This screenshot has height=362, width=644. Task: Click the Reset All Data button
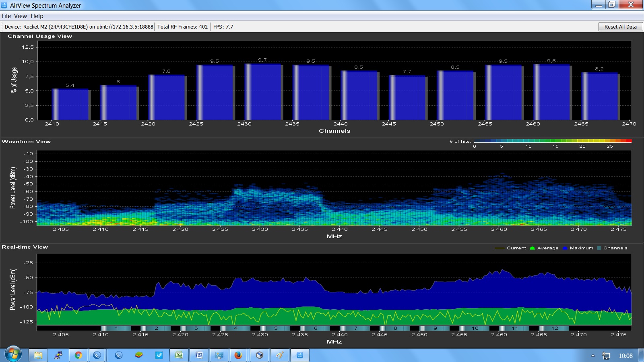tap(621, 27)
